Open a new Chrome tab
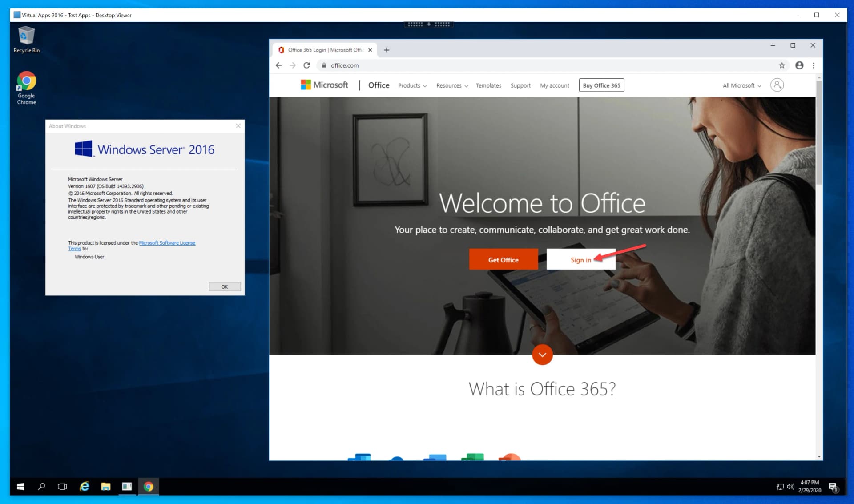This screenshot has width=854, height=504. click(387, 50)
